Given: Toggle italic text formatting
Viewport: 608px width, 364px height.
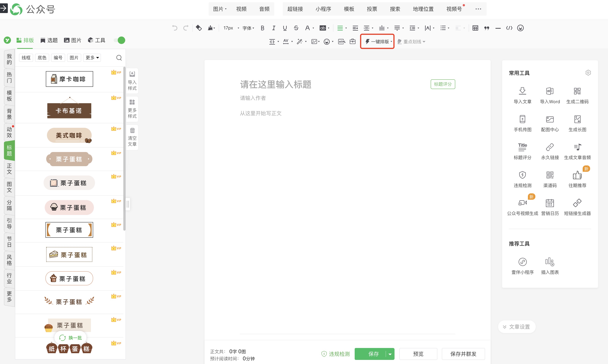Looking at the screenshot, I should click(x=273, y=28).
